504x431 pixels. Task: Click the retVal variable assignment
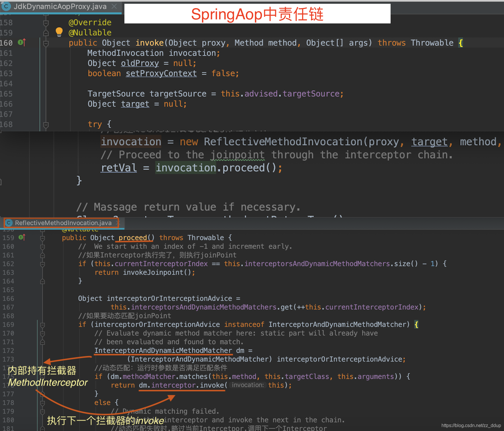click(119, 168)
